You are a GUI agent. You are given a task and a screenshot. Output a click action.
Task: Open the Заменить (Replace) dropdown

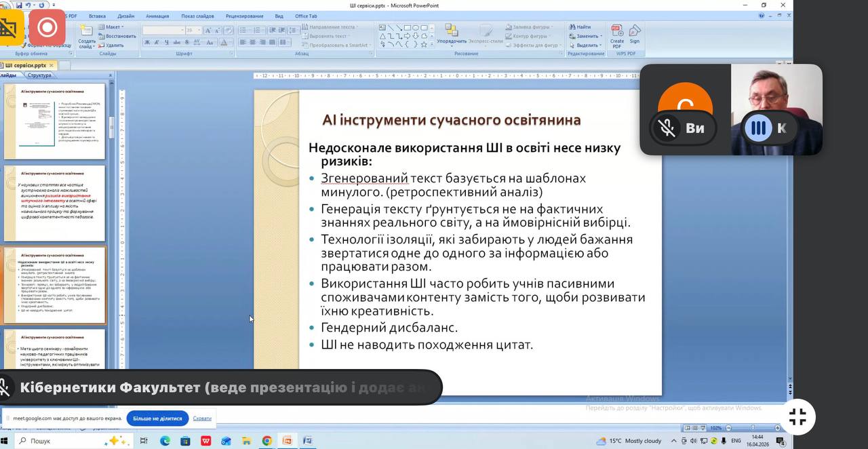pyautogui.click(x=587, y=35)
